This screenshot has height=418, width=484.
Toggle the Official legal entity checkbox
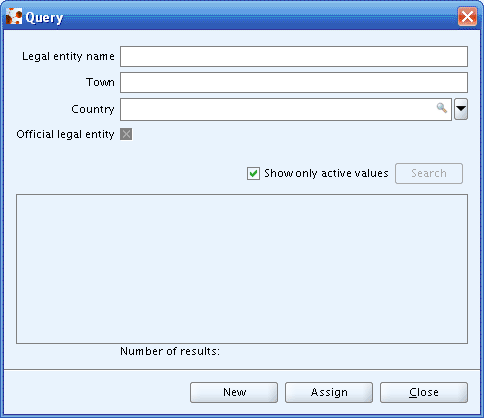point(126,134)
